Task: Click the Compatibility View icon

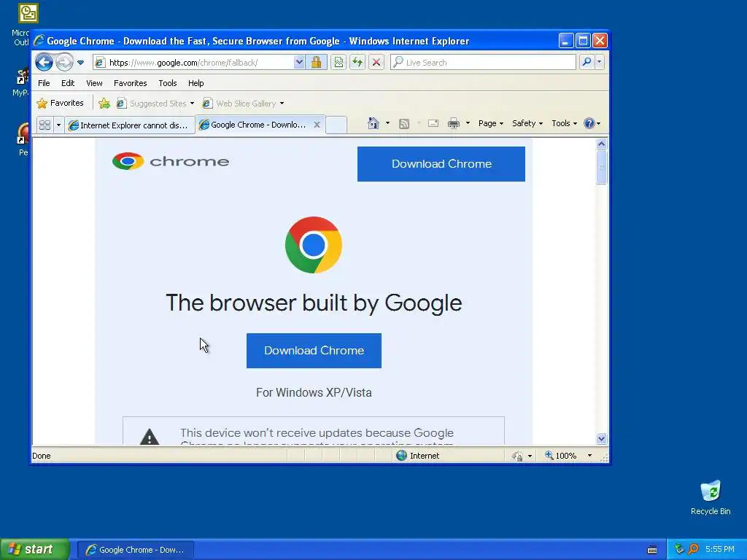Action: pyautogui.click(x=338, y=63)
